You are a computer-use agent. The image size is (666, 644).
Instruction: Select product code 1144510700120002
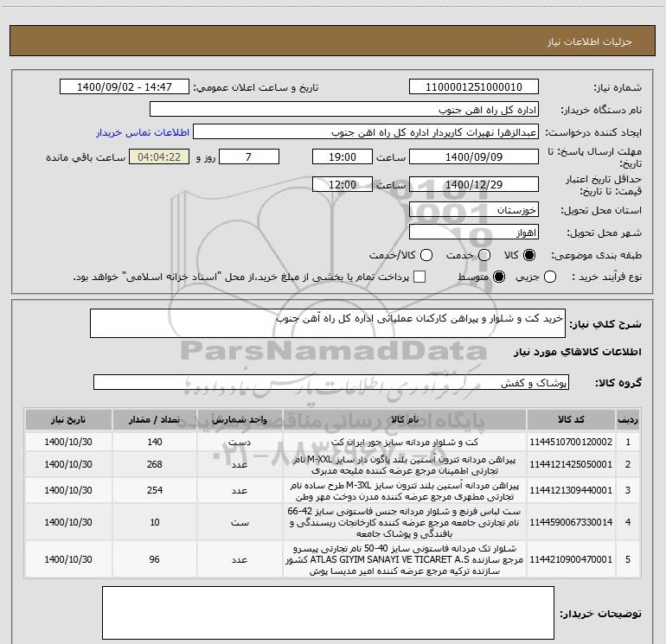coord(571,442)
